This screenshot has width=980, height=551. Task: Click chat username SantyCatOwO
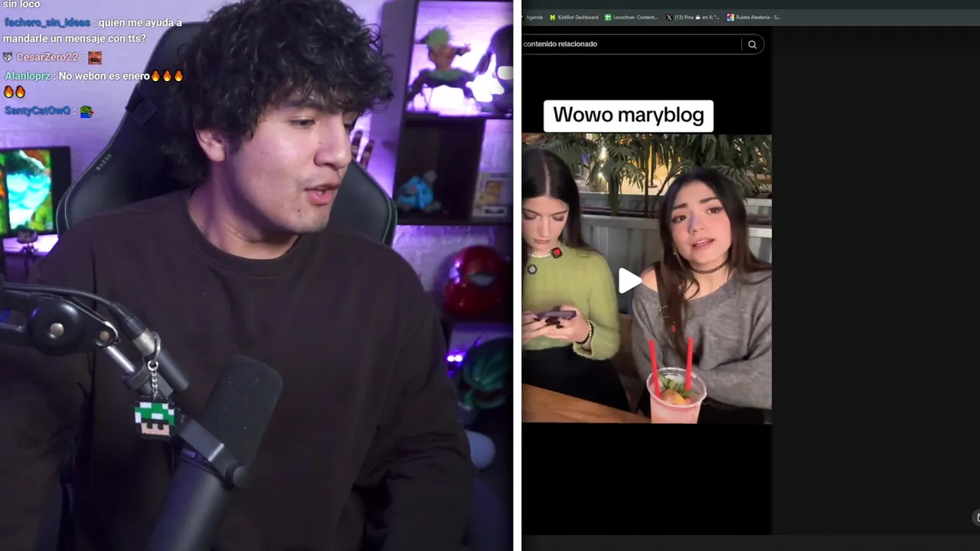[x=38, y=111]
